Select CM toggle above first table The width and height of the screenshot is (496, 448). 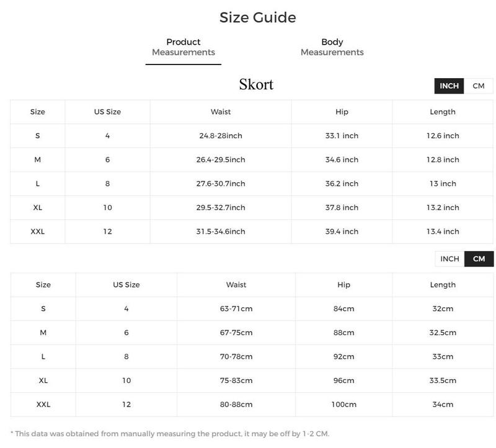(478, 86)
